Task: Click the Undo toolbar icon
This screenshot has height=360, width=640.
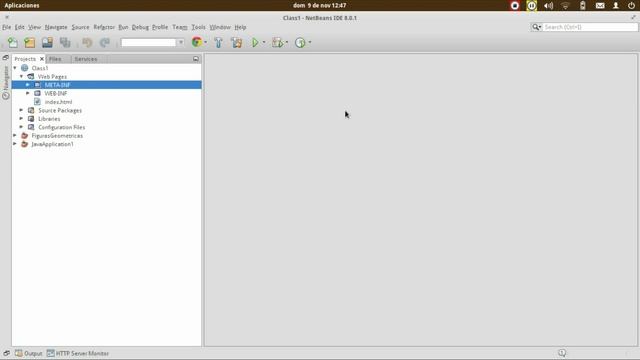Action: pos(87,42)
